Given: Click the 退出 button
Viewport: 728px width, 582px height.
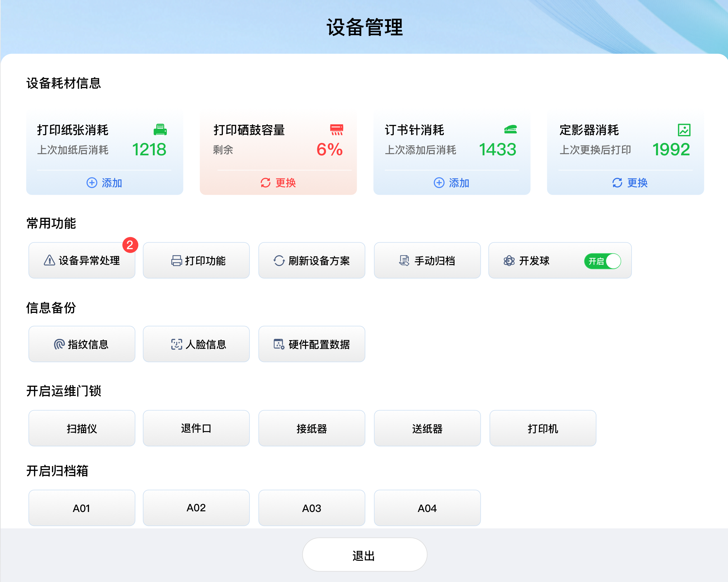Looking at the screenshot, I should (364, 555).
